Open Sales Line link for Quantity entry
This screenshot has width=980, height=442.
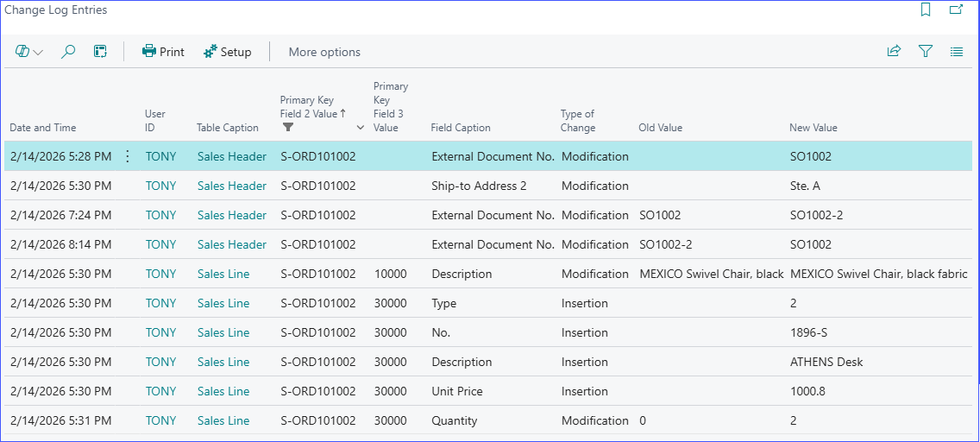[223, 420]
